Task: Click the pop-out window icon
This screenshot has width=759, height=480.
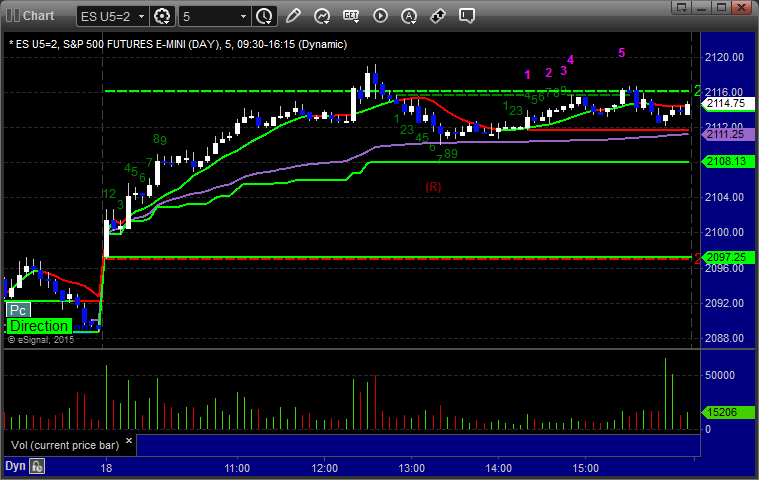Action: click(682, 7)
